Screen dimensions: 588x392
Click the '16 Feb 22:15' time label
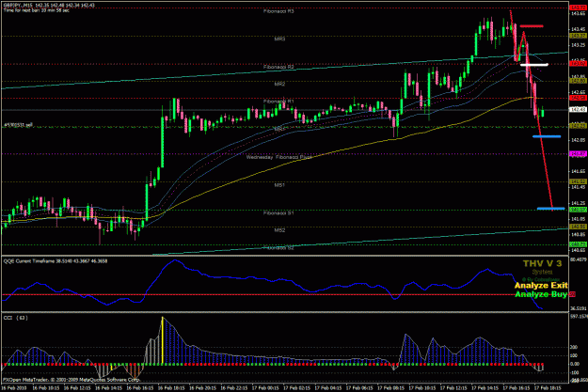click(x=233, y=388)
